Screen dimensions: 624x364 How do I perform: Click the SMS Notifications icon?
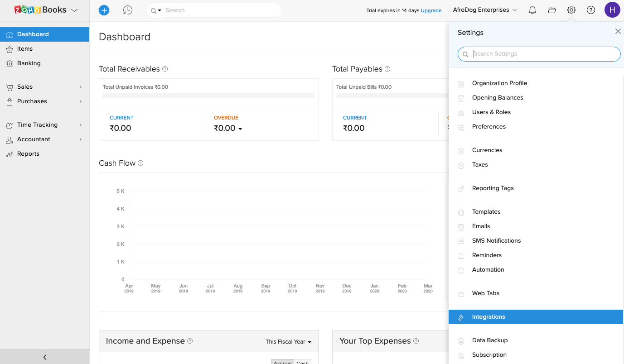click(x=461, y=241)
